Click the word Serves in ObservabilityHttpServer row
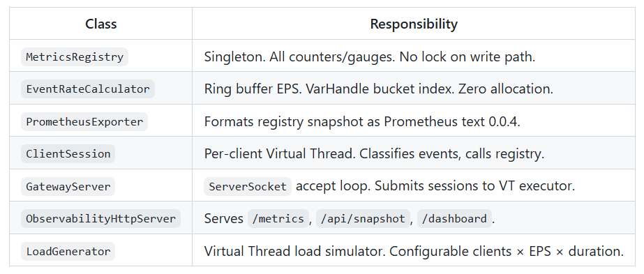The width and height of the screenshot is (644, 274). [x=223, y=219]
